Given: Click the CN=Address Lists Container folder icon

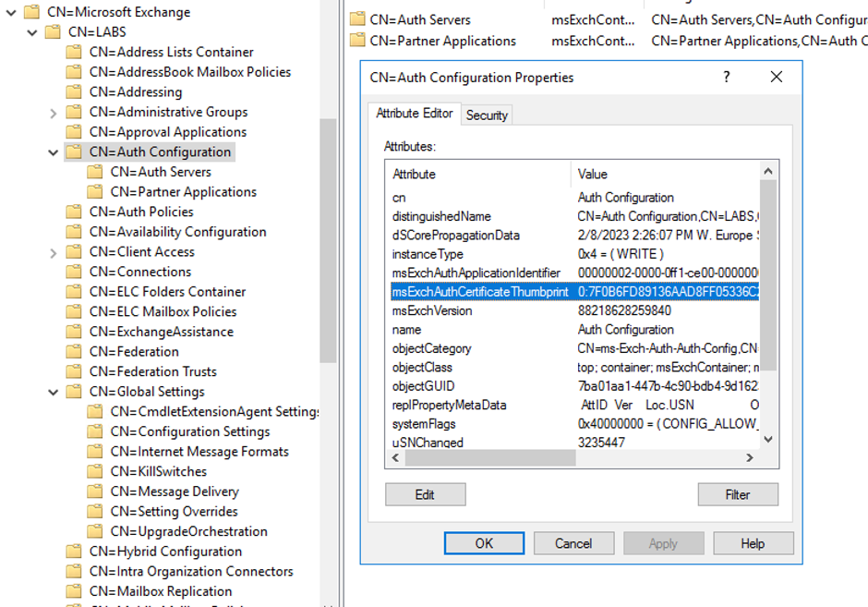Looking at the screenshot, I should pyautogui.click(x=74, y=52).
